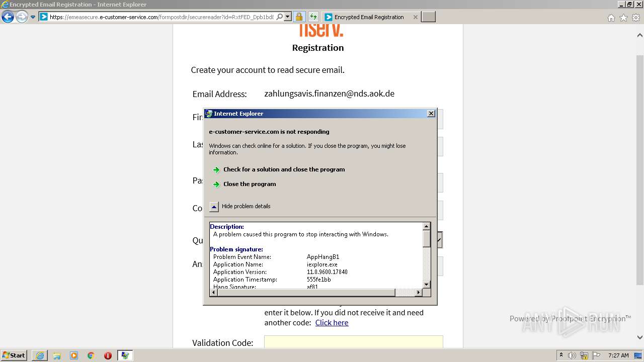Click details box scroll up arrow
Image resolution: width=644 pixels, height=362 pixels.
coord(427,226)
